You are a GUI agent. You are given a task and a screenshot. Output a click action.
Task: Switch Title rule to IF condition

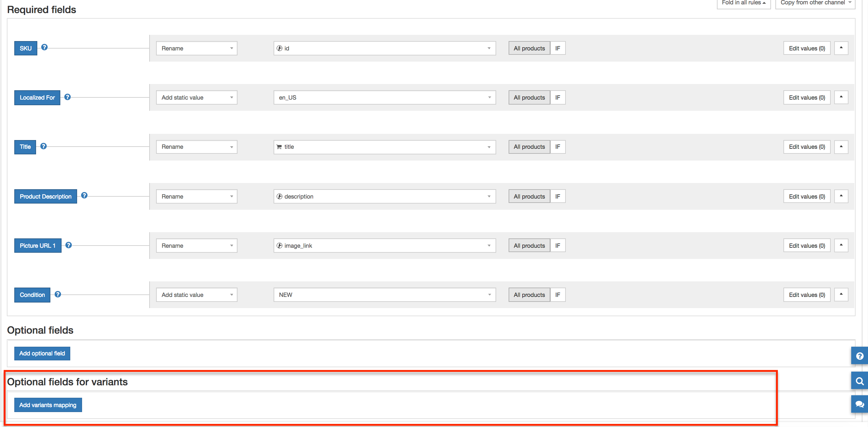point(558,147)
